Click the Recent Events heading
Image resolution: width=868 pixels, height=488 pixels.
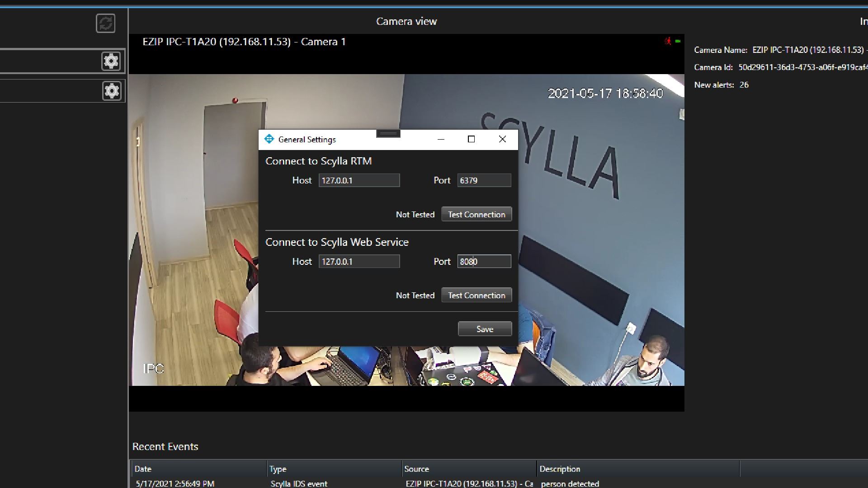coord(165,446)
